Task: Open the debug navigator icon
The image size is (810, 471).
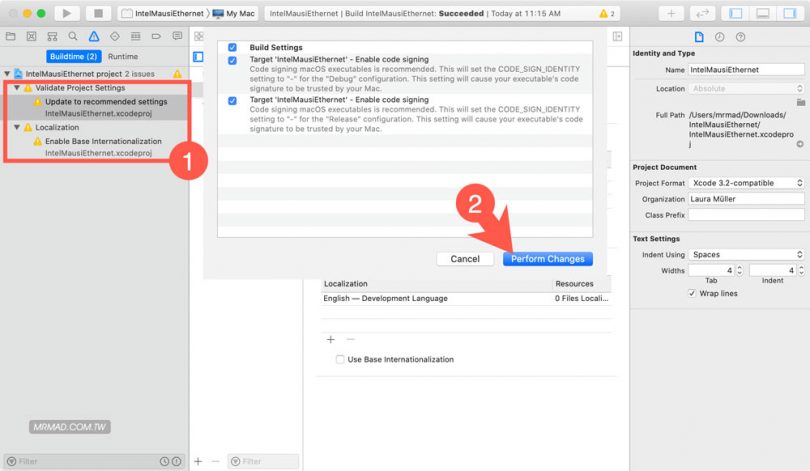Action: [135, 36]
